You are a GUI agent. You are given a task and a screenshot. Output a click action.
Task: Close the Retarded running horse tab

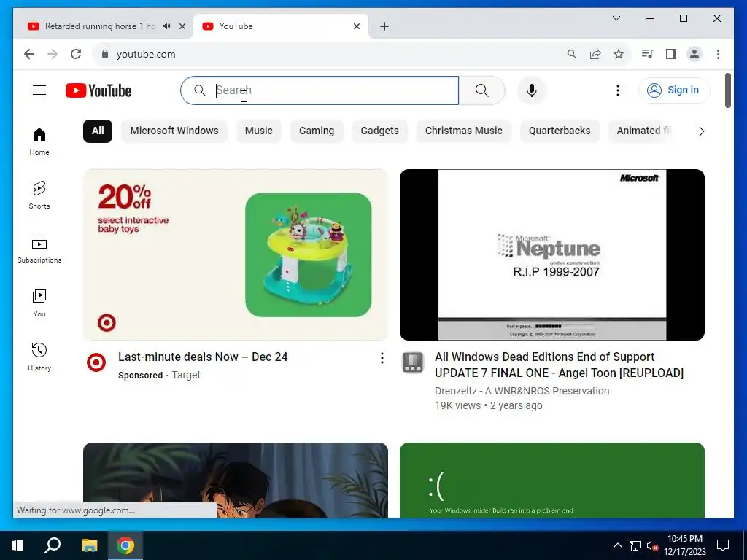tap(182, 26)
